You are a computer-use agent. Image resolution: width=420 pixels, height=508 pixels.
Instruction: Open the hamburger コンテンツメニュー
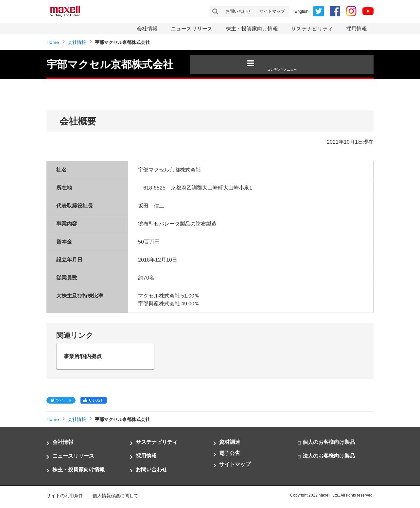click(282, 64)
